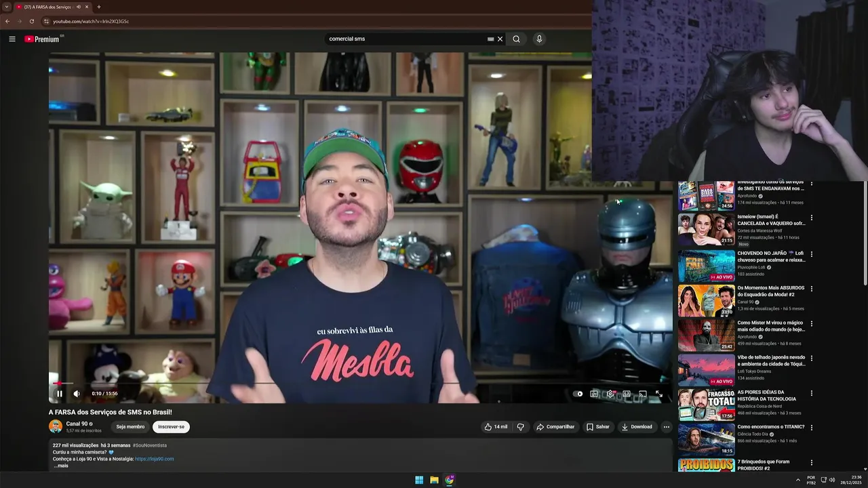Viewport: 868px width, 488px height.
Task: Open Esquadrão da Moda #2 video title
Action: coord(771,291)
